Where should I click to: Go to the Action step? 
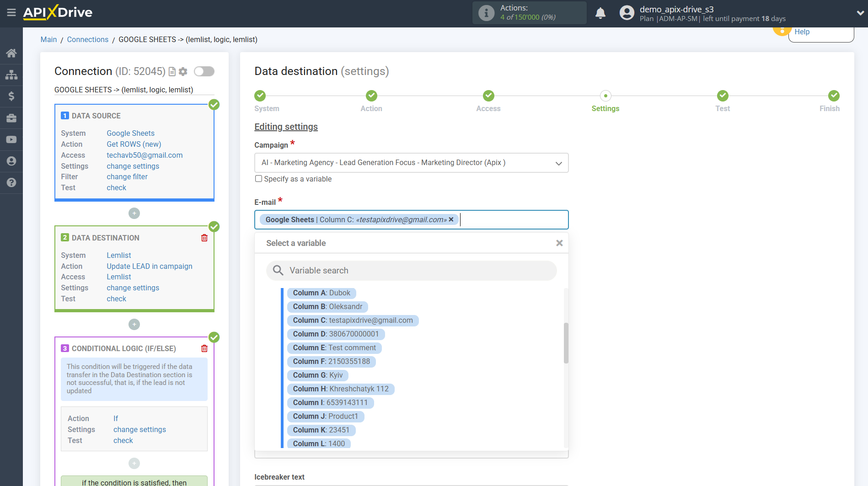click(x=371, y=96)
